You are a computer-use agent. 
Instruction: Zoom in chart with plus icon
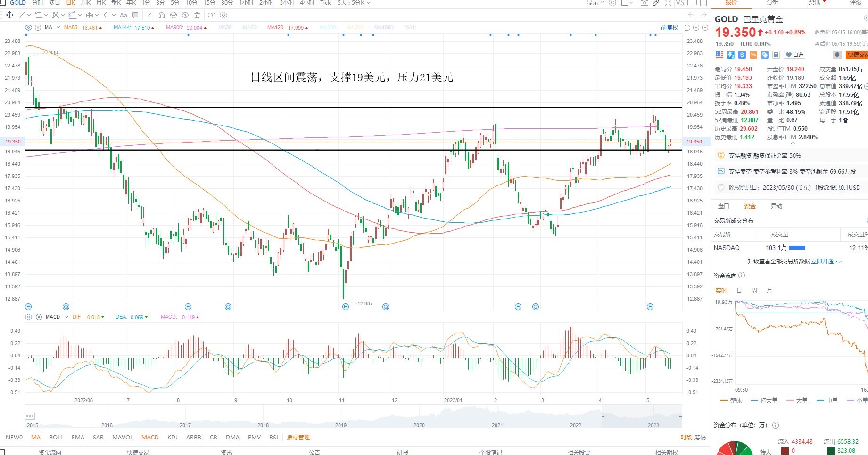tap(705, 28)
